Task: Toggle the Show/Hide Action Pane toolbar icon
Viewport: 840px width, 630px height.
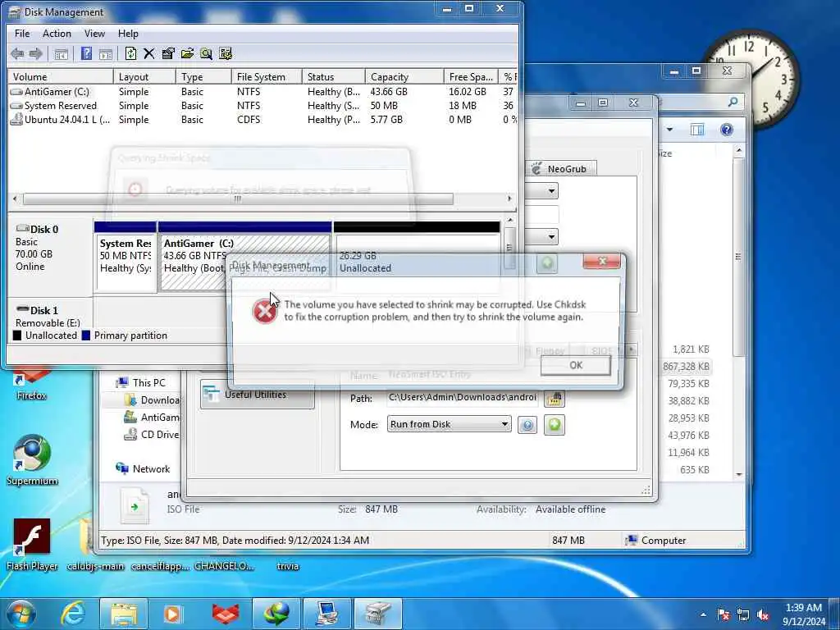Action: point(106,53)
